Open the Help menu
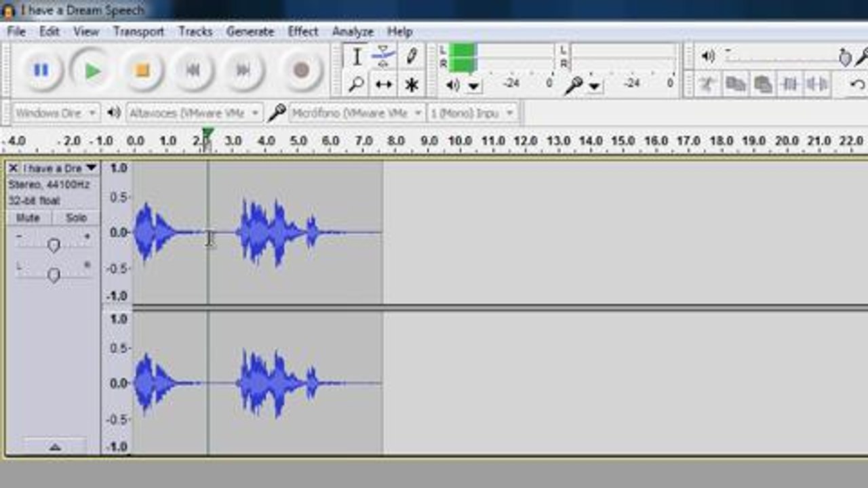 (x=399, y=31)
